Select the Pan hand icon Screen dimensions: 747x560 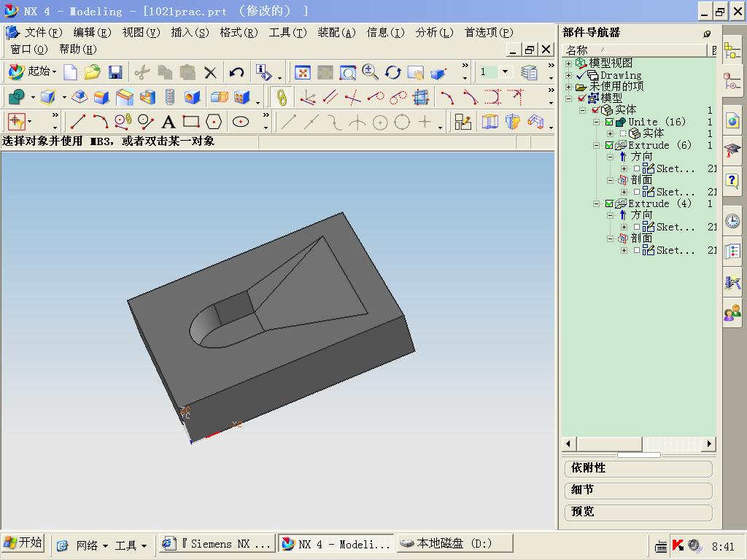click(x=415, y=72)
